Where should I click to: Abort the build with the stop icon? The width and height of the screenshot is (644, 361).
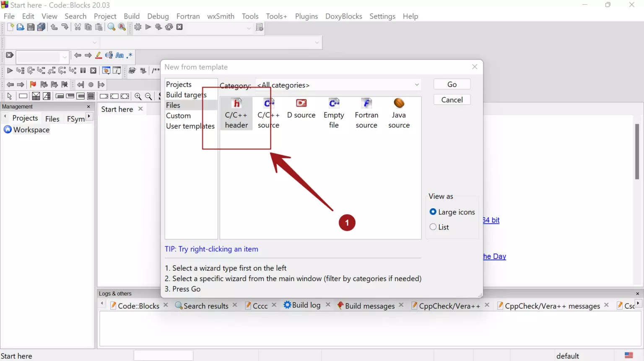coord(179,27)
